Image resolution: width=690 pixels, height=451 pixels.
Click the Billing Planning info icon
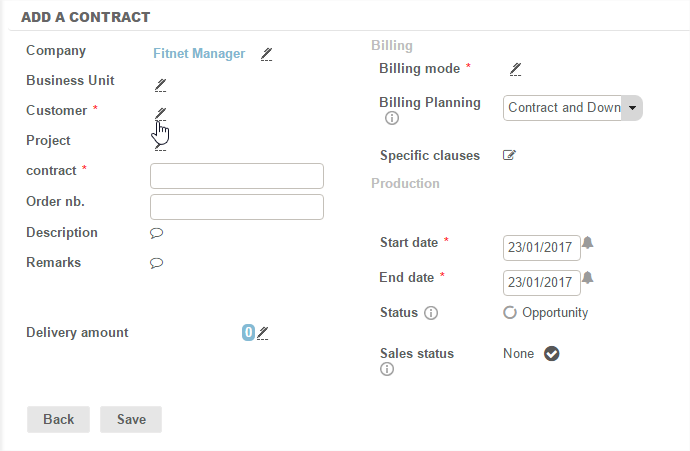pos(392,119)
